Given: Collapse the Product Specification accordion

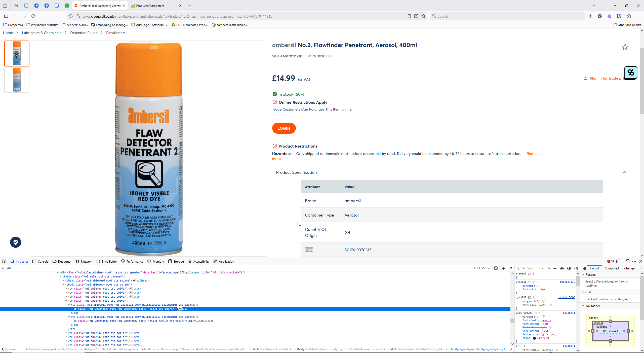Looking at the screenshot, I should click(625, 172).
